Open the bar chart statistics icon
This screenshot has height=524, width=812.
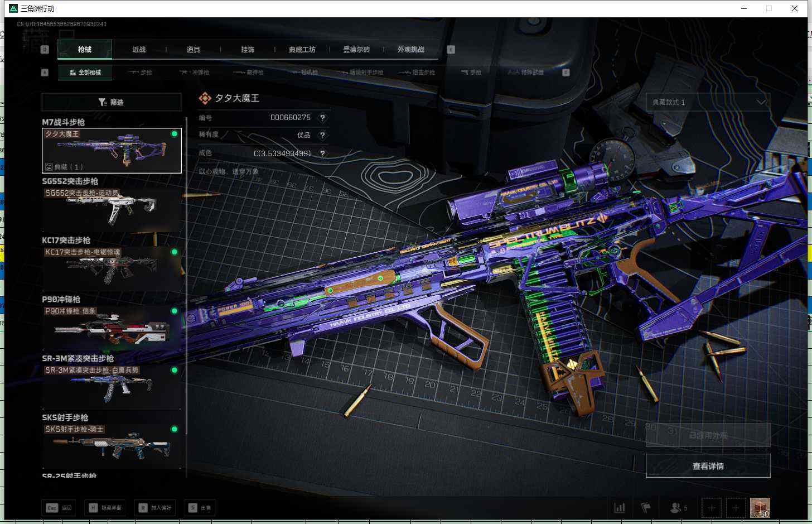pos(620,508)
